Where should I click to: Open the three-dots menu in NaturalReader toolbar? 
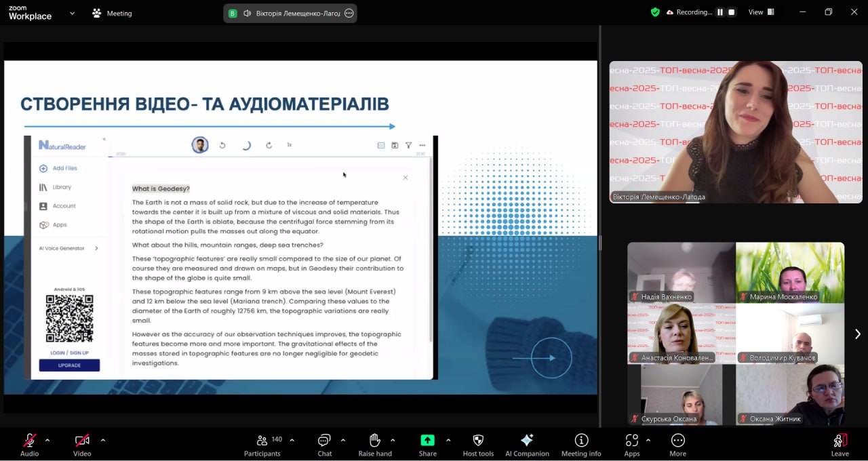[422, 145]
